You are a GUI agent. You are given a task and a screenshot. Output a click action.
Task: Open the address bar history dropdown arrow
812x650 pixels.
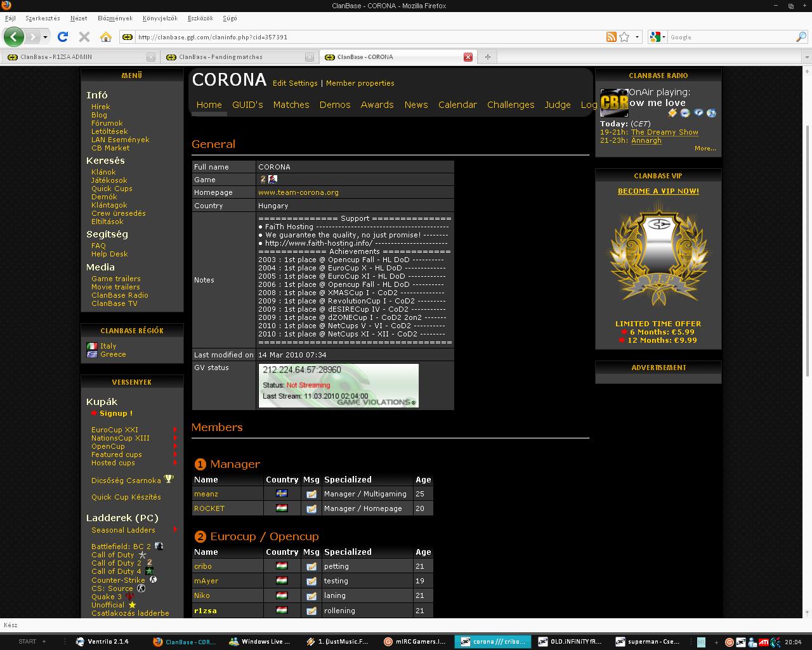pos(637,37)
